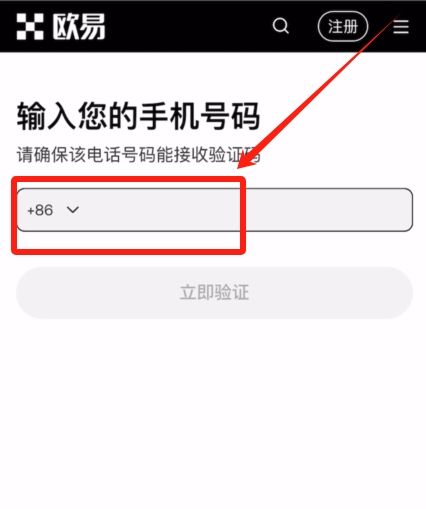The height and width of the screenshot is (509, 426).
Task: Click the 欧易 wordmark in the header
Action: (79, 26)
